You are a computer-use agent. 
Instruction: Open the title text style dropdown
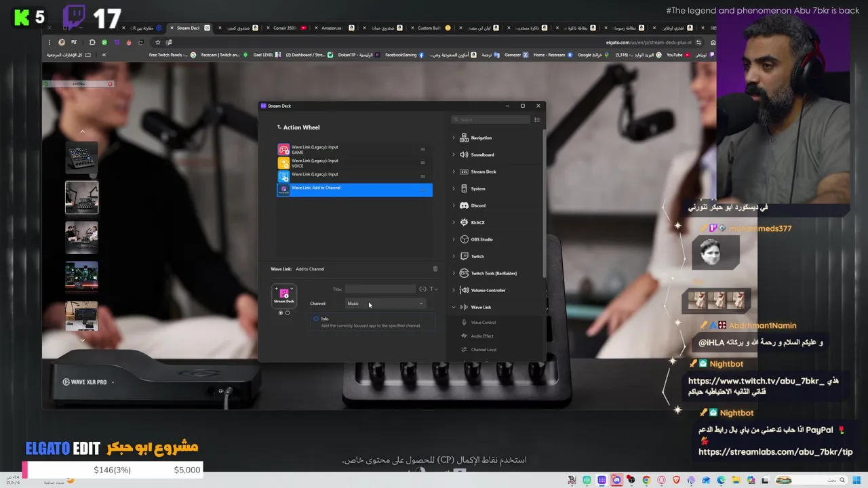coord(433,289)
